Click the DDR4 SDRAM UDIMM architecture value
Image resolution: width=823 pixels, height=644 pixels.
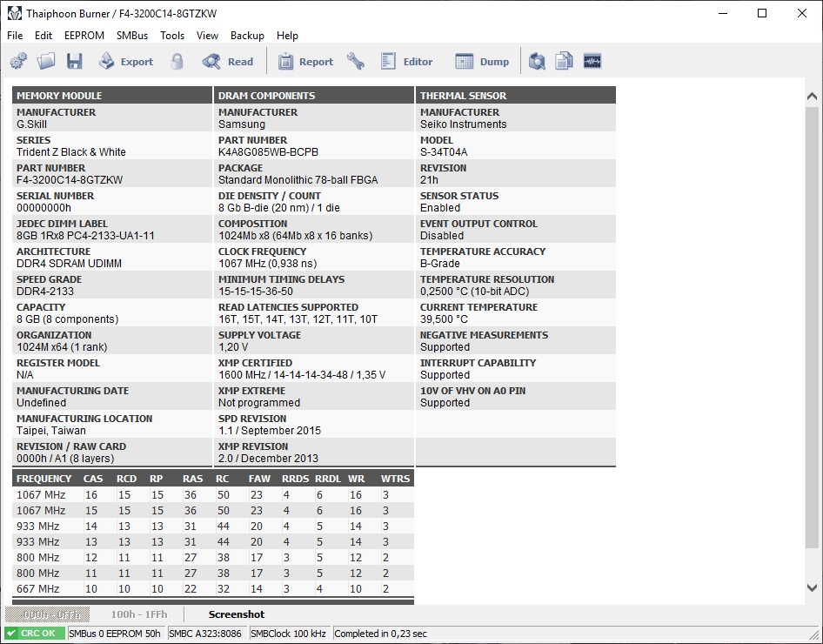pos(70,264)
